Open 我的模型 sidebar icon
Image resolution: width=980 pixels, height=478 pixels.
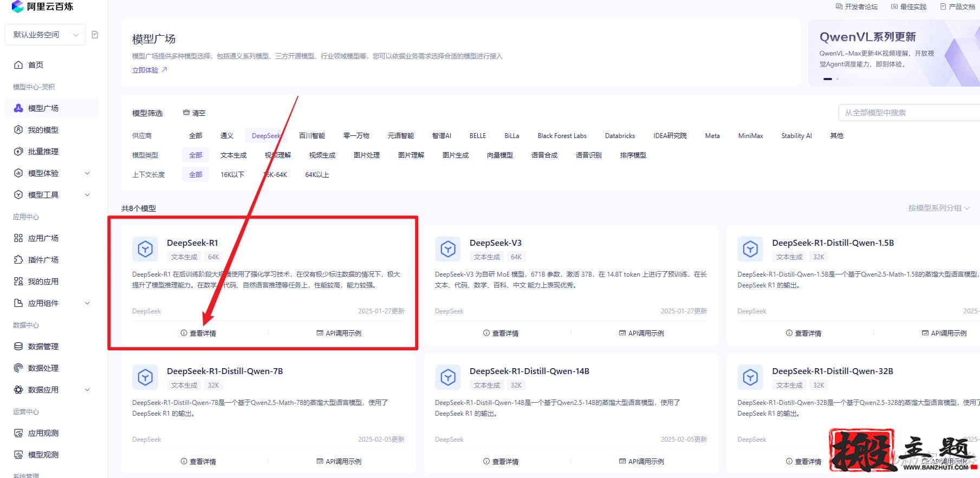tap(18, 130)
